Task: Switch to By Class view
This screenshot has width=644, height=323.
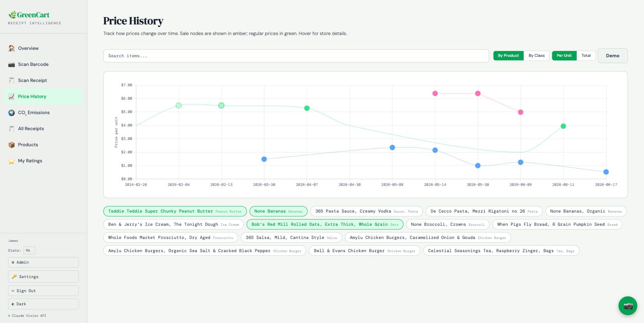Action: click(x=537, y=56)
